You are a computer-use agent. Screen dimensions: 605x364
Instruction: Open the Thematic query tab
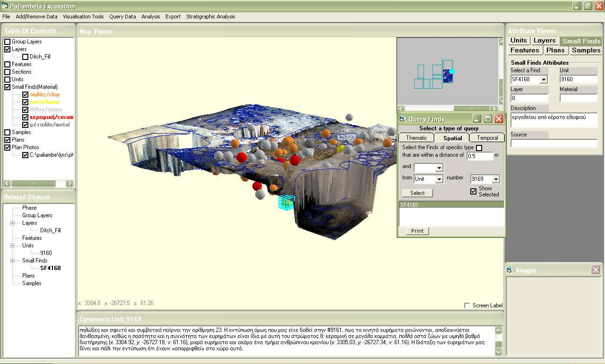point(416,138)
